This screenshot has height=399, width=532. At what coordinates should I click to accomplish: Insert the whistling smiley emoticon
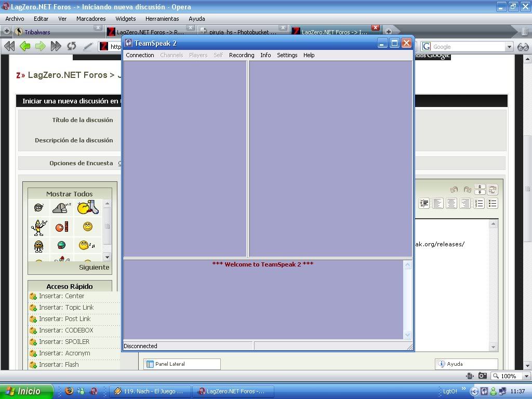(87, 245)
